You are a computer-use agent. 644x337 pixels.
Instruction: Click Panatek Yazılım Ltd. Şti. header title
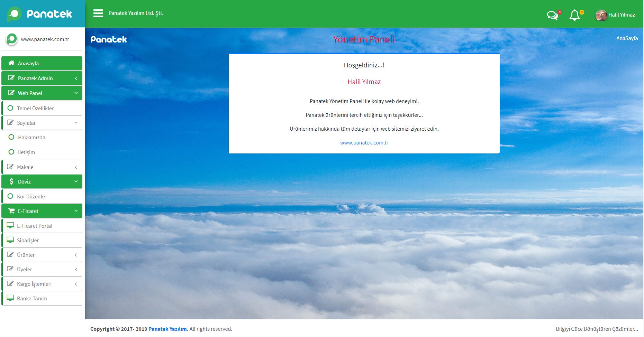pyautogui.click(x=136, y=13)
